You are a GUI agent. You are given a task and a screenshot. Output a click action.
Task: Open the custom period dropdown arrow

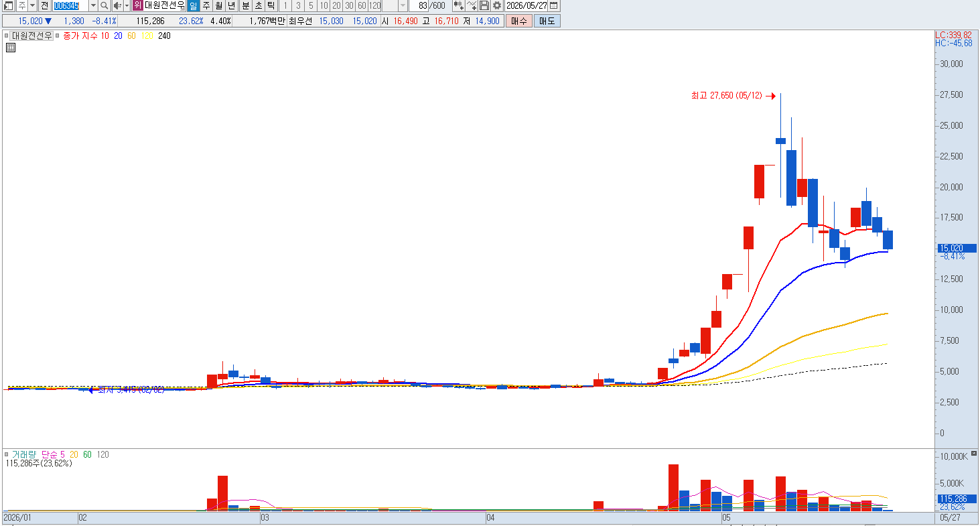(x=403, y=5)
